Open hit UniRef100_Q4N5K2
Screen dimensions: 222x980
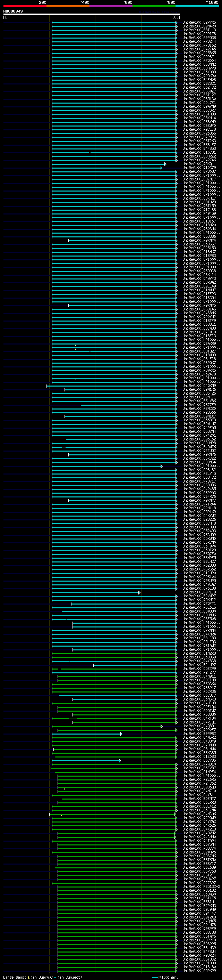(199, 738)
